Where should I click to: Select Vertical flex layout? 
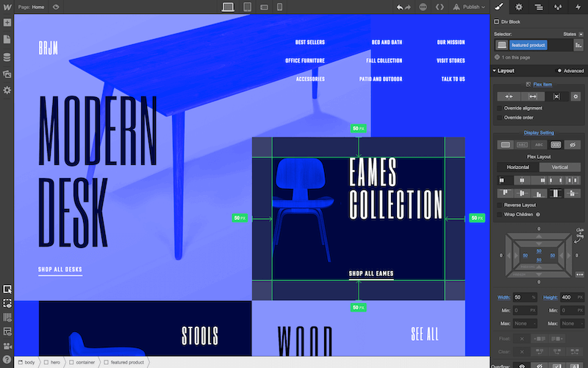point(560,167)
